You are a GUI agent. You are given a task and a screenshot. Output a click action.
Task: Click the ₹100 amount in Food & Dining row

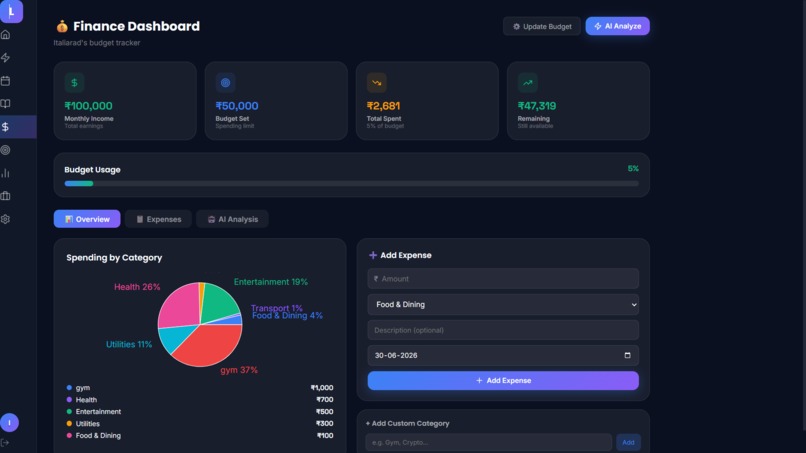click(325, 436)
